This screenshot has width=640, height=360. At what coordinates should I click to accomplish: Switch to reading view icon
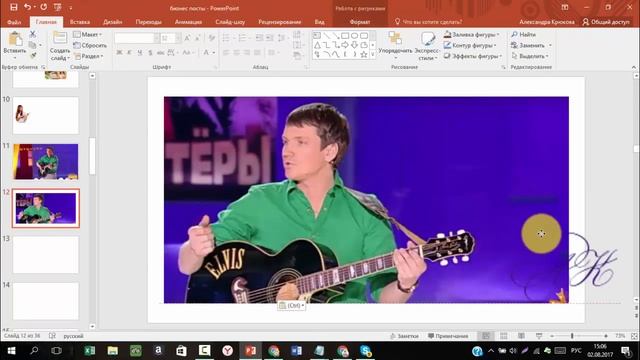521,336
